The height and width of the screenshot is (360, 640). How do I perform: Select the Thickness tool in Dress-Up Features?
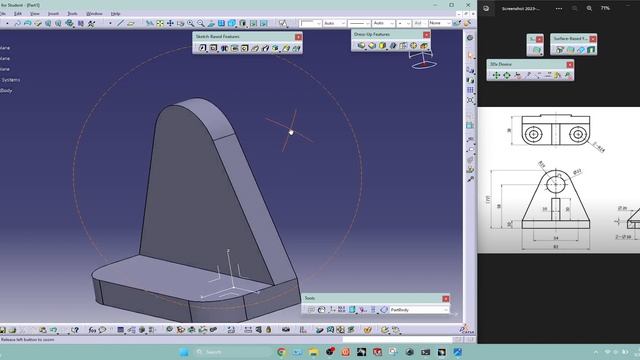pyautogui.click(x=403, y=46)
